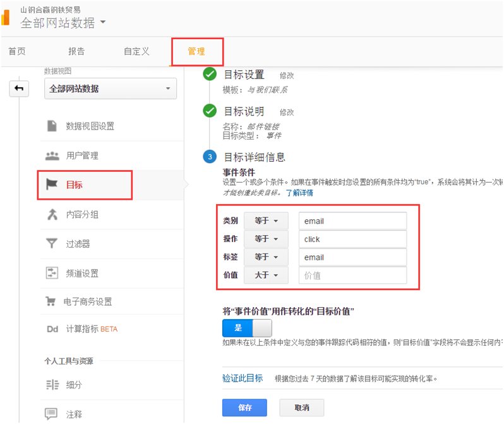Open the 价值 condition 大于 dropdown
This screenshot has height=424, width=504.
(266, 276)
